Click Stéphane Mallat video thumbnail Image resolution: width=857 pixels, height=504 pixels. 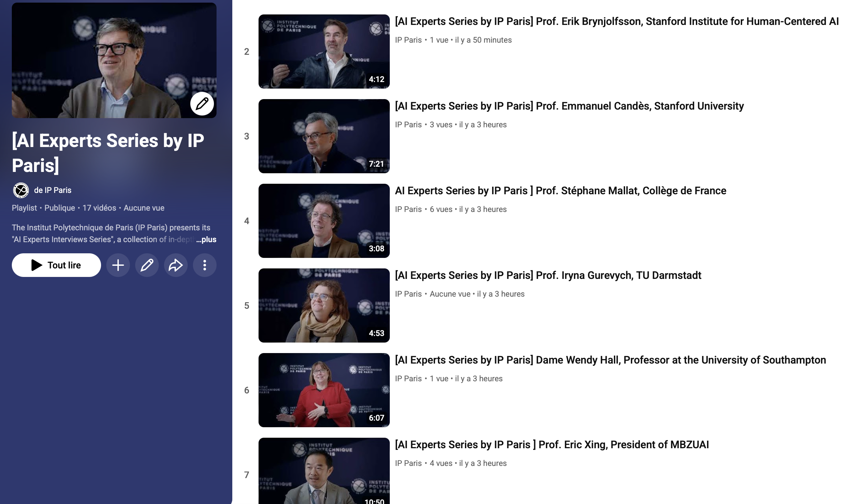(324, 221)
